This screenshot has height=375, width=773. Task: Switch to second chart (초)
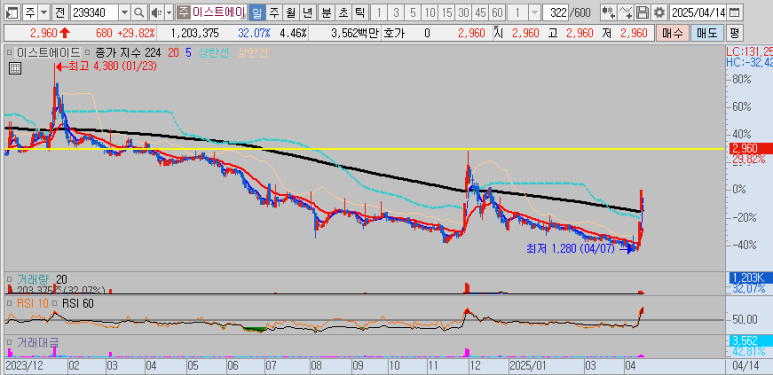click(343, 12)
